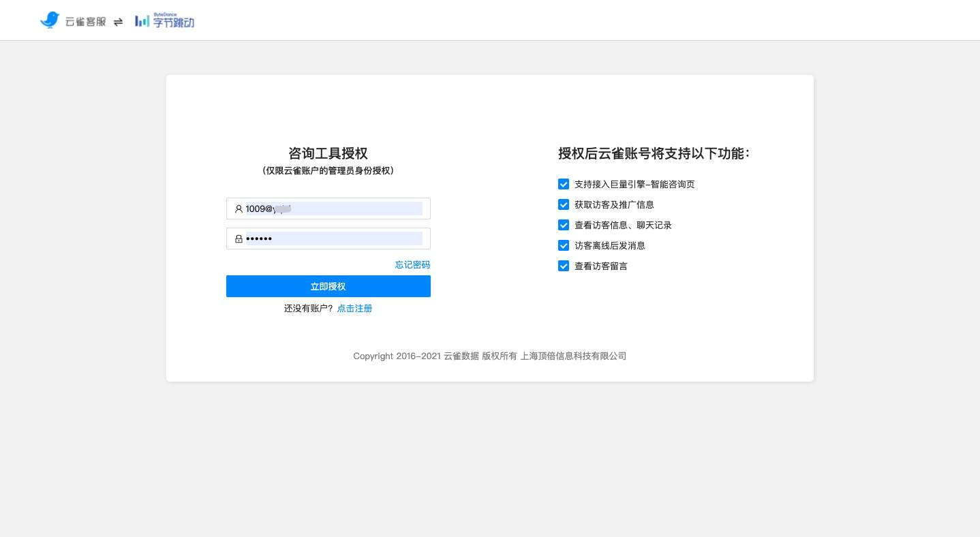Click the lock icon inside the password field
This screenshot has width=980, height=537.
click(x=239, y=239)
